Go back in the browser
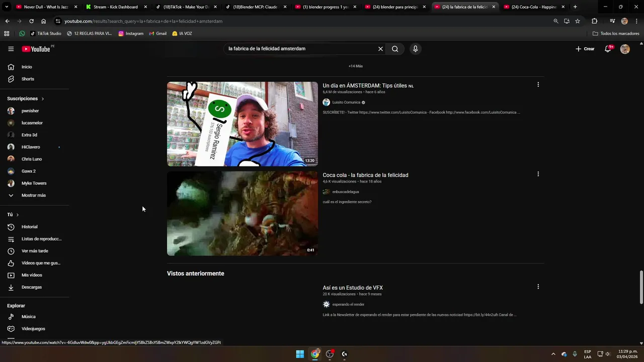This screenshot has height=362, width=644. coord(7,21)
